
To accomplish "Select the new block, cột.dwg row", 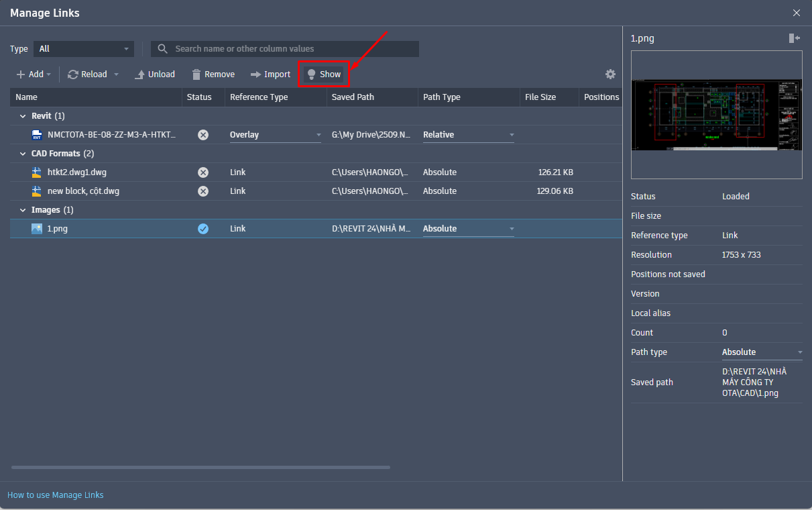I will 316,191.
